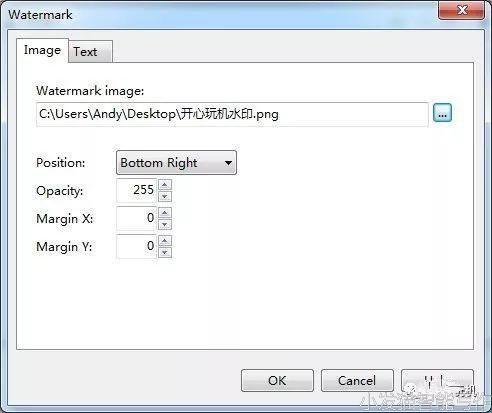Screen dimensions: 492x413
Task: Close the Watermark dialog window
Action: click(462, 10)
